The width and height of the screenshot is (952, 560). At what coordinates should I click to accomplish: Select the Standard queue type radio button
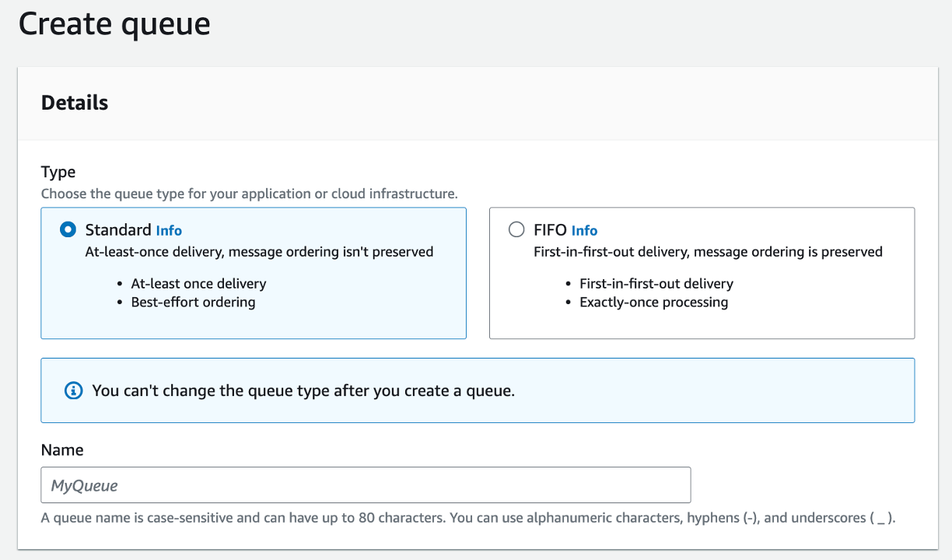click(x=68, y=229)
